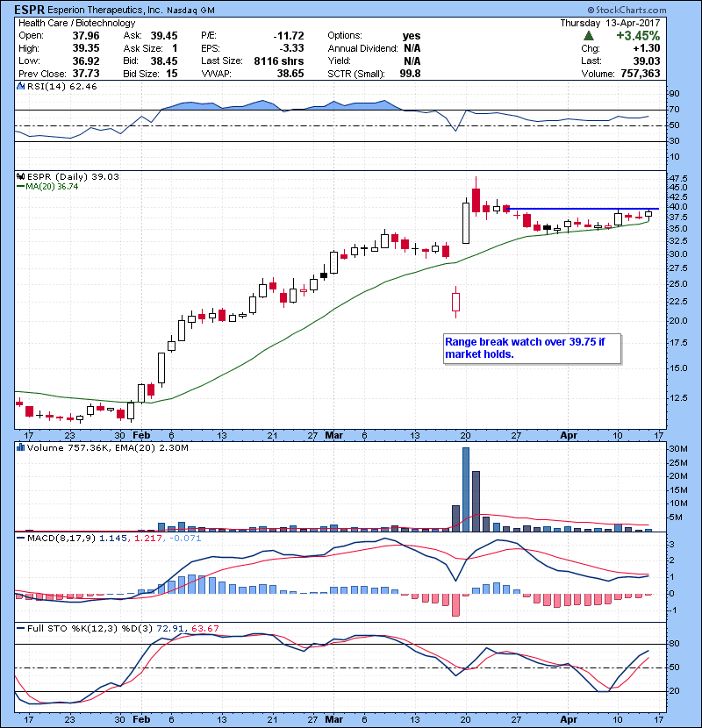This screenshot has height=728, width=702.
Task: Click the Full STO values 72.91, 63.67
Action: (188, 628)
